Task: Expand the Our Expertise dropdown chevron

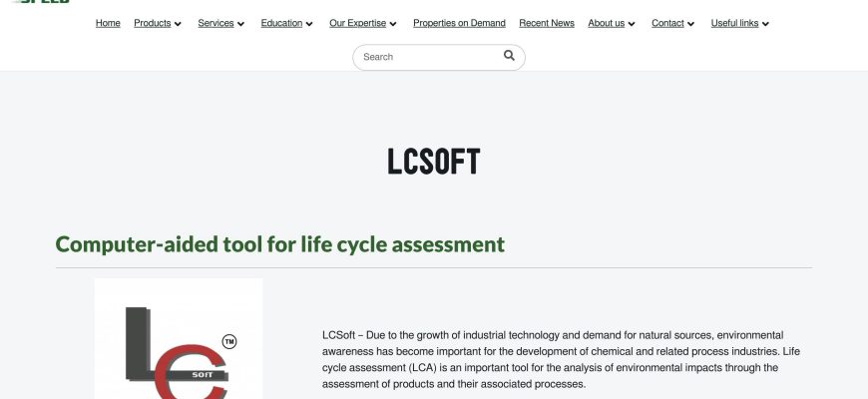Action: coord(393,24)
